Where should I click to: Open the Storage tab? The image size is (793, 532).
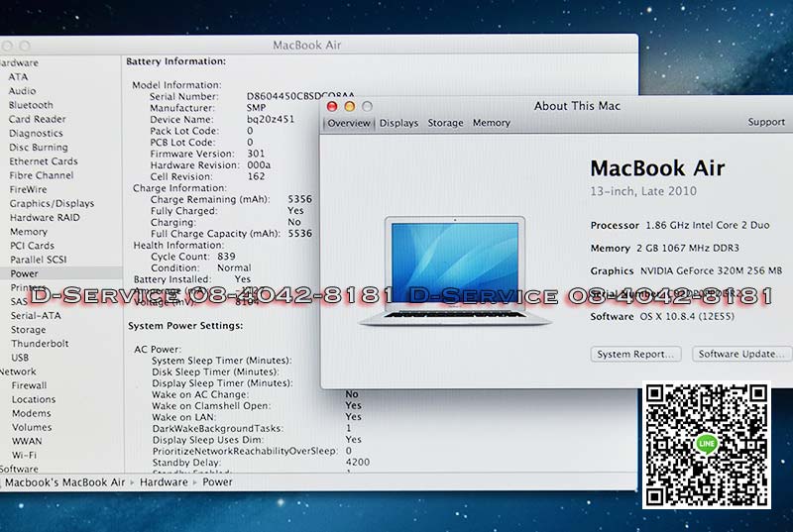pos(445,123)
